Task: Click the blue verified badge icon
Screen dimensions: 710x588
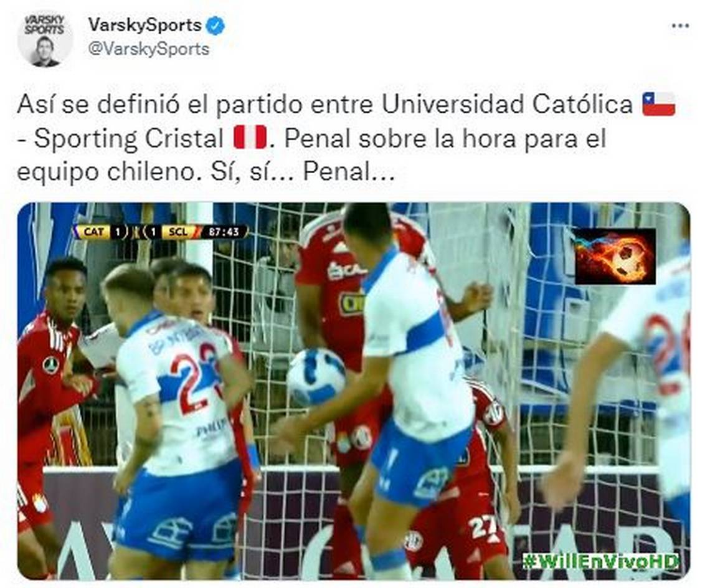Action: tap(215, 26)
